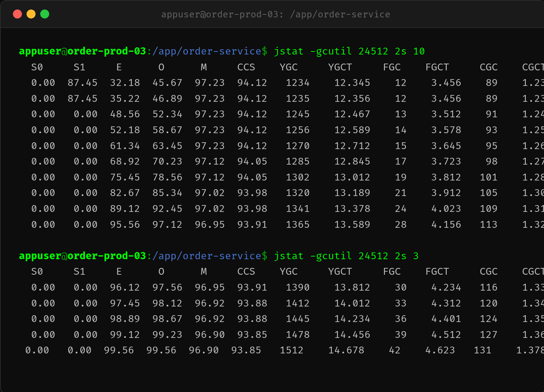The image size is (544, 392).
Task: Click the window title 'appuser@order-prod-03: /app/order-service'
Action: point(276,14)
